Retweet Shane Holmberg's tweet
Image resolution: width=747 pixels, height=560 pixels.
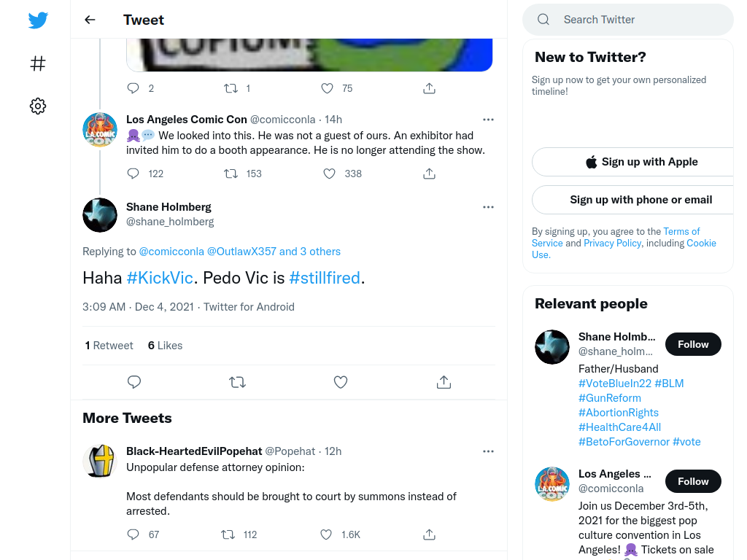(237, 382)
